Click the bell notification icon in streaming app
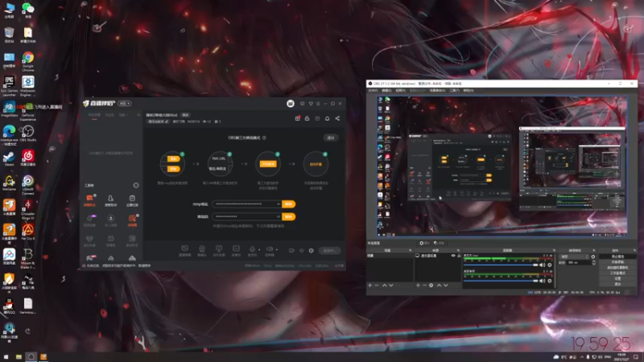This screenshot has width=644, height=362. [x=328, y=118]
